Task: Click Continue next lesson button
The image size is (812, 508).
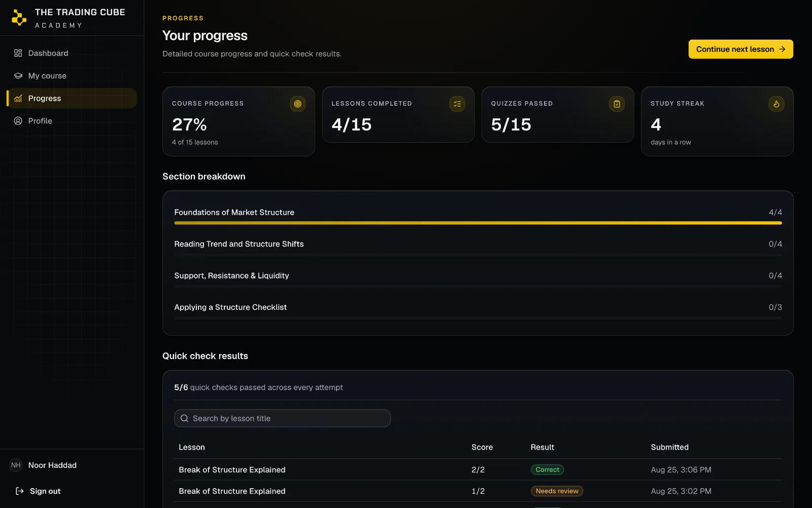Action: point(740,49)
